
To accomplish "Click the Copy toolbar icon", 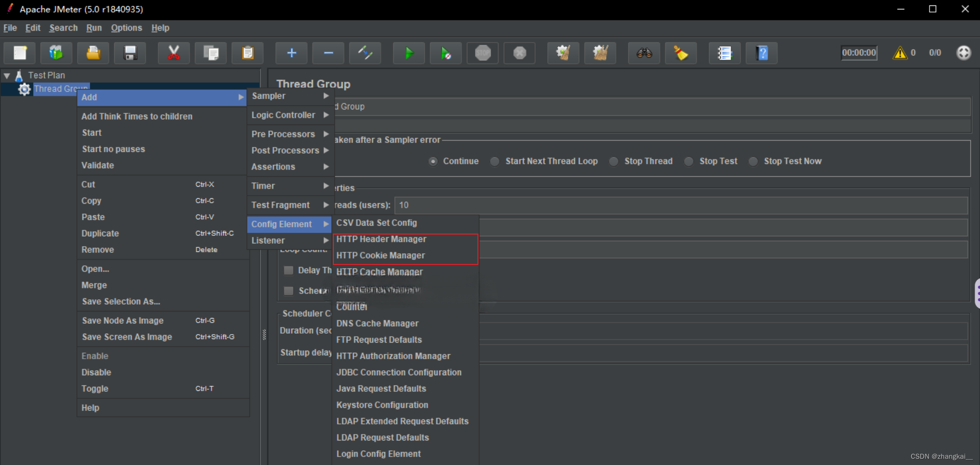I will tap(211, 53).
